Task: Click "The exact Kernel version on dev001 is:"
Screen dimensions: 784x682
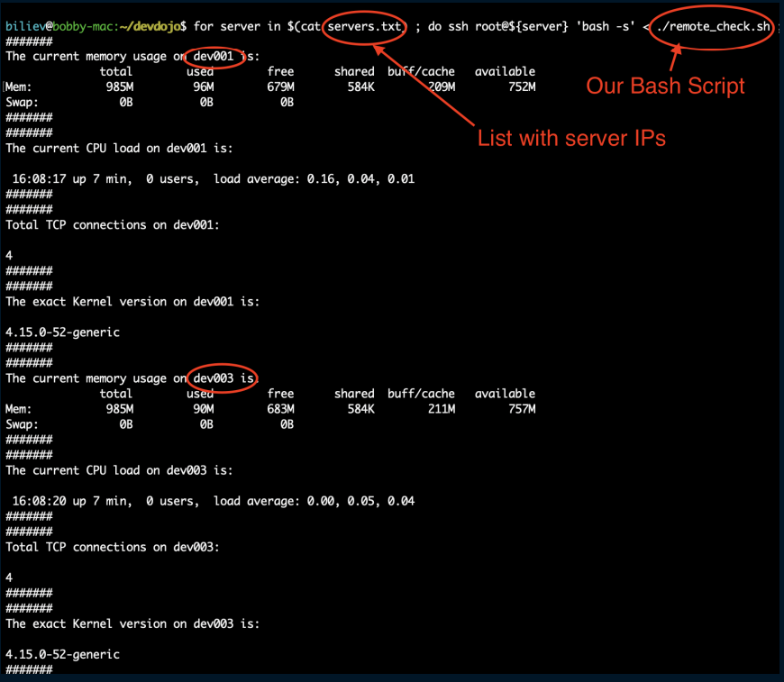Action: pyautogui.click(x=132, y=302)
